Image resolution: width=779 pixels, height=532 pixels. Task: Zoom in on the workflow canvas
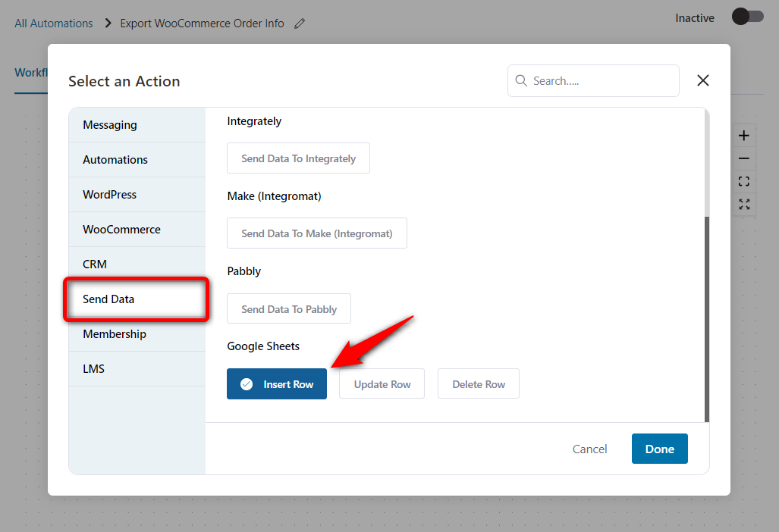(743, 135)
